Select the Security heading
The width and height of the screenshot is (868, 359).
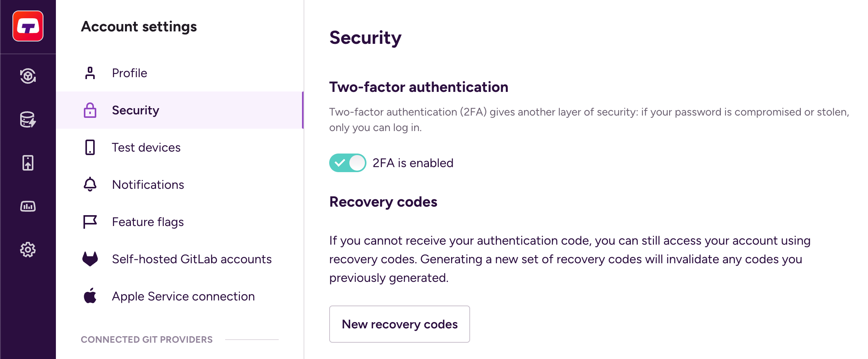(x=365, y=38)
